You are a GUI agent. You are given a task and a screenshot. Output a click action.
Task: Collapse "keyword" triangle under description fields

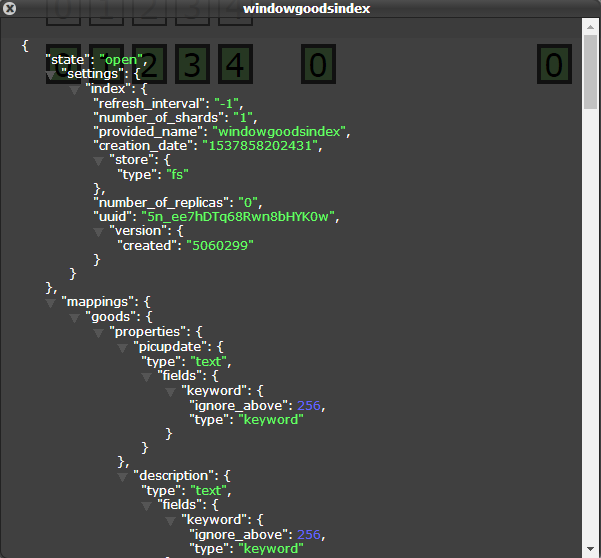click(x=170, y=522)
